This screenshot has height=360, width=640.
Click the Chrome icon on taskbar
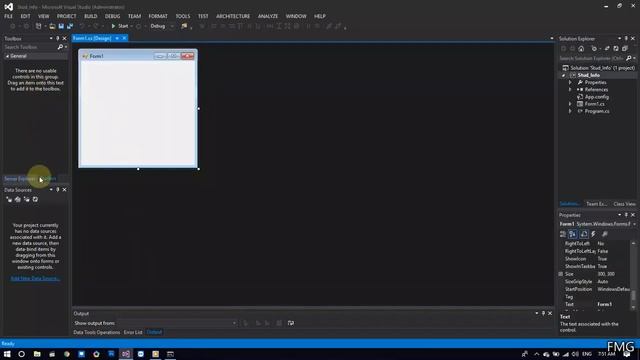coord(67,354)
